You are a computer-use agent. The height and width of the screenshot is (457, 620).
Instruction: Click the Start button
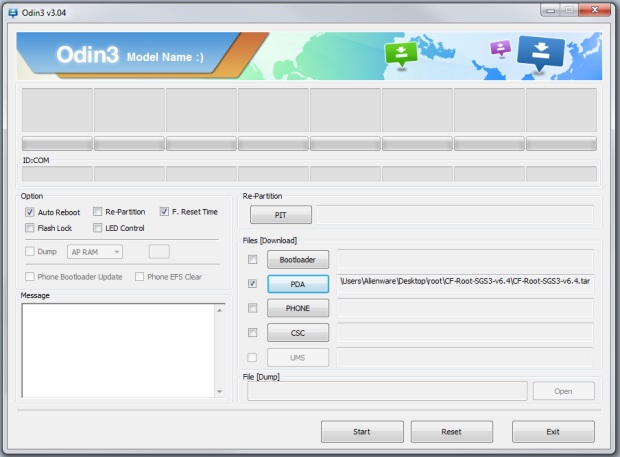362,432
